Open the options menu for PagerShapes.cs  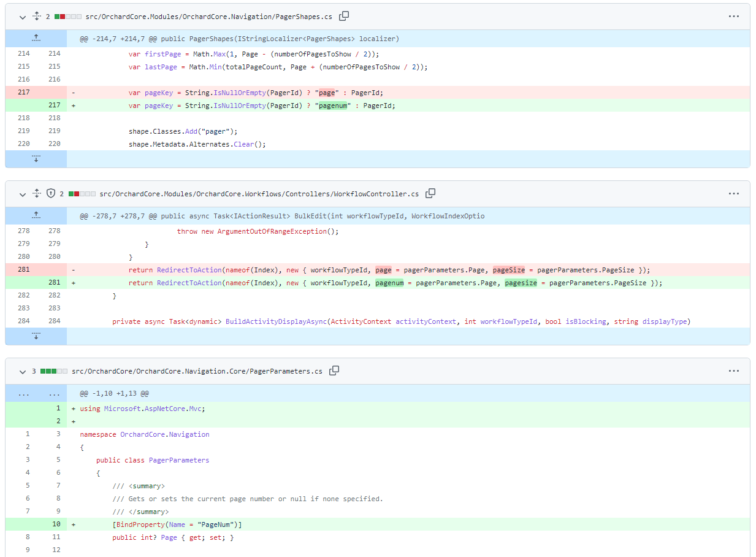click(734, 17)
